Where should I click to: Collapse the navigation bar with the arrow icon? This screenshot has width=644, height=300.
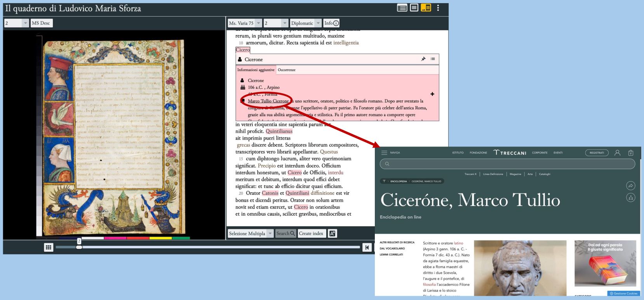[367, 247]
